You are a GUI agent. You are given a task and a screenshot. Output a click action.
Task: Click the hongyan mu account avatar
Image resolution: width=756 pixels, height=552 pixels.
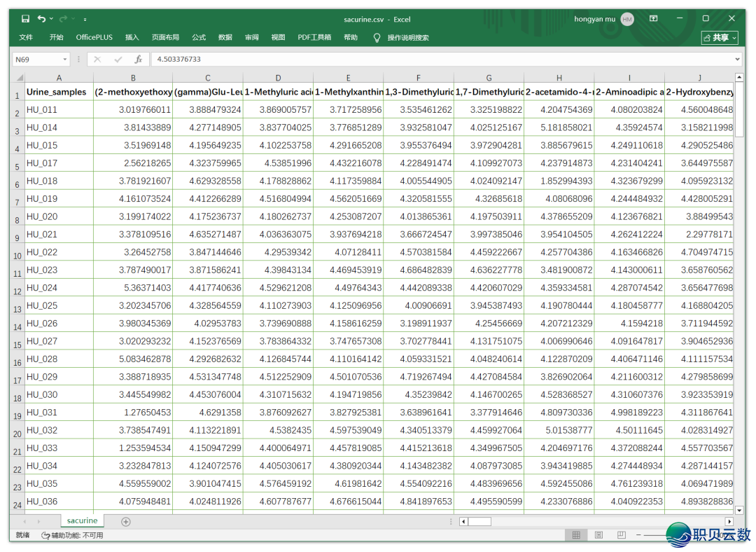tap(627, 19)
